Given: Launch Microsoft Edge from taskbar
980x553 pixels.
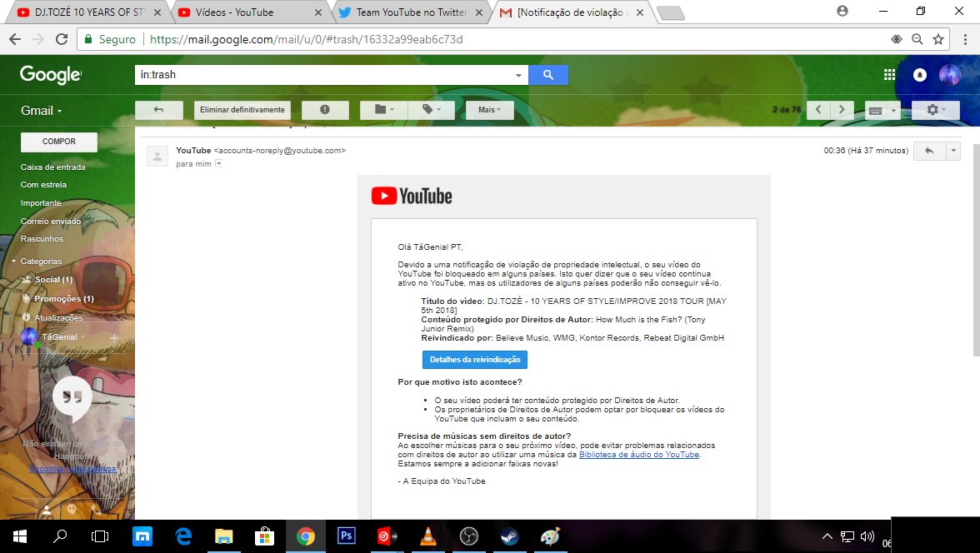Looking at the screenshot, I should [x=183, y=536].
